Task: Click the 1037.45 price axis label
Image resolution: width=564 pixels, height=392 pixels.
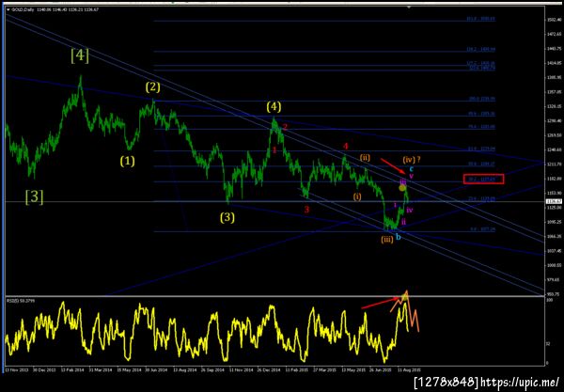Action: (555, 251)
